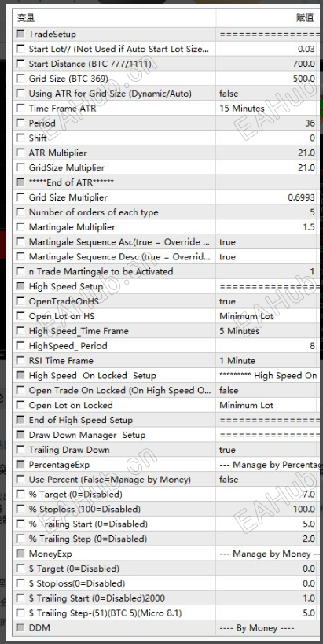Tick the Start Lot checkbox
323x644 pixels.
[20, 49]
